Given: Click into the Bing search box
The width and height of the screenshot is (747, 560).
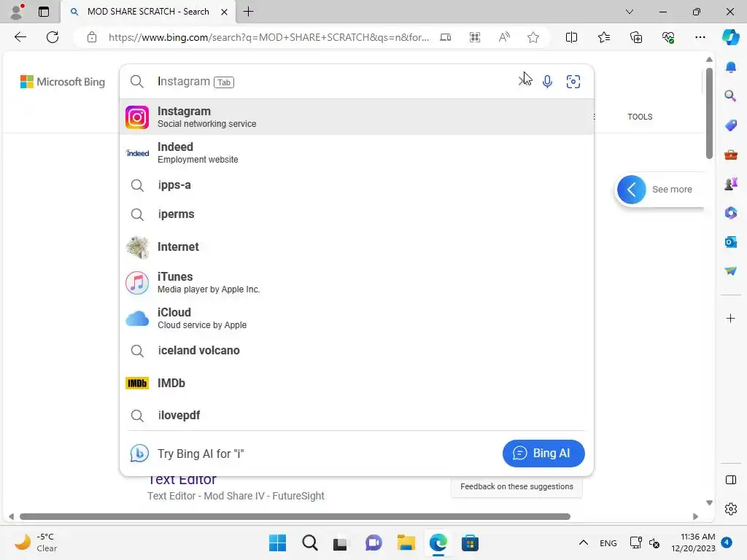Looking at the screenshot, I should pos(333,82).
